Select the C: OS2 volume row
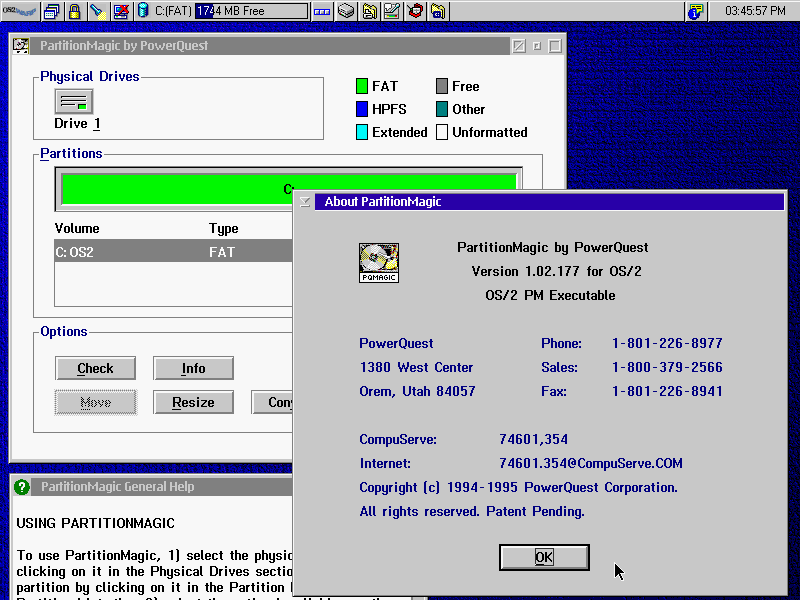The height and width of the screenshot is (600, 800). point(173,252)
